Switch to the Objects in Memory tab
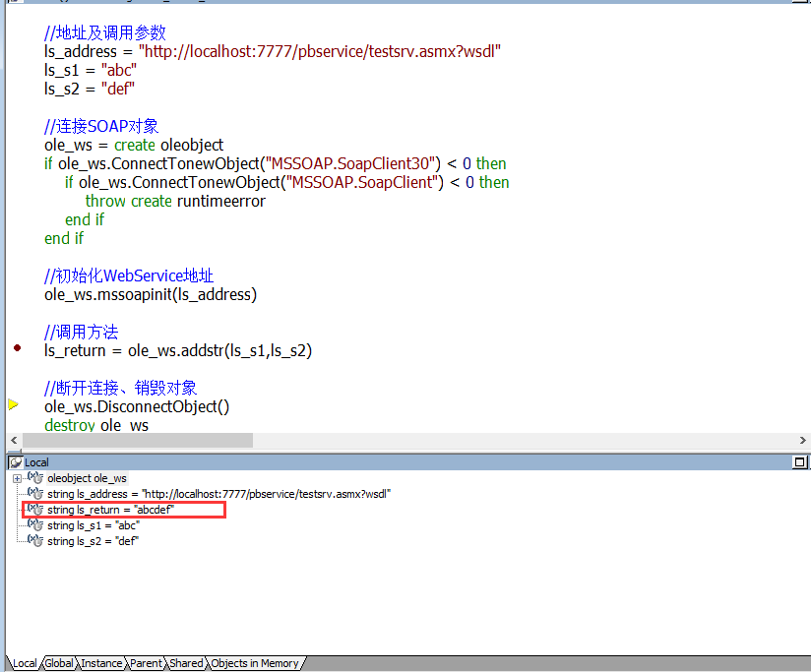This screenshot has width=811, height=672. click(x=254, y=662)
